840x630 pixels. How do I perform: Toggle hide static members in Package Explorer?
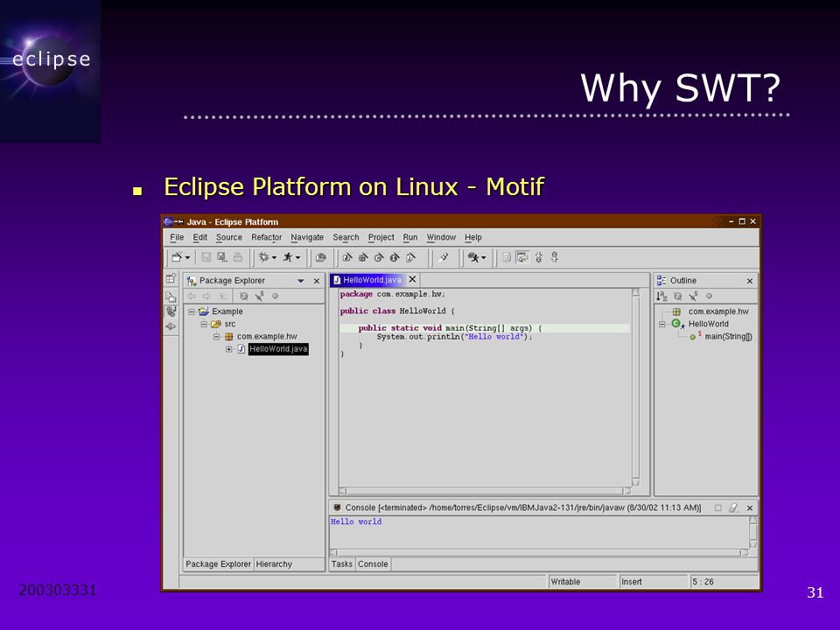click(260, 296)
